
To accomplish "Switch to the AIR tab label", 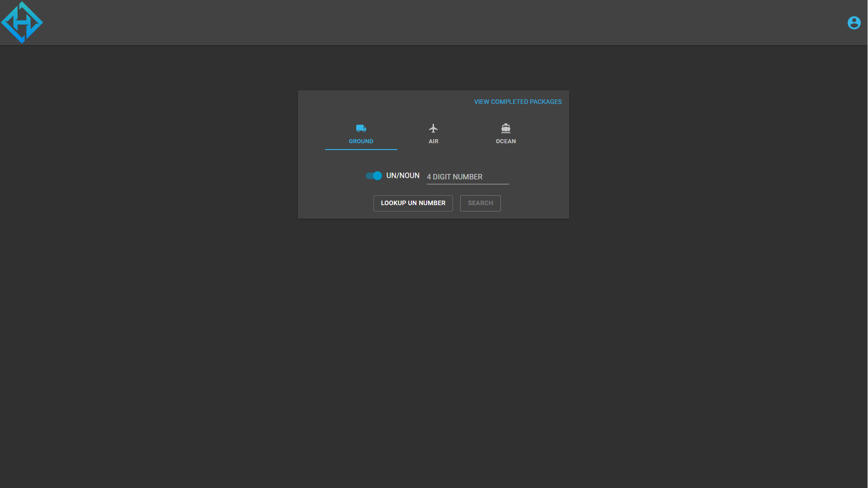I will (433, 141).
